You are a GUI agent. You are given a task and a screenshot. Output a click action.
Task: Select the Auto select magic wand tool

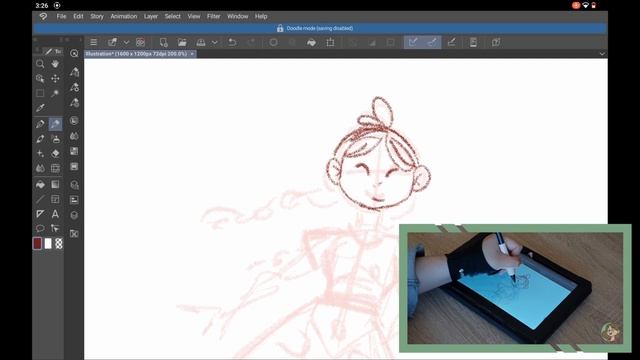(55, 93)
